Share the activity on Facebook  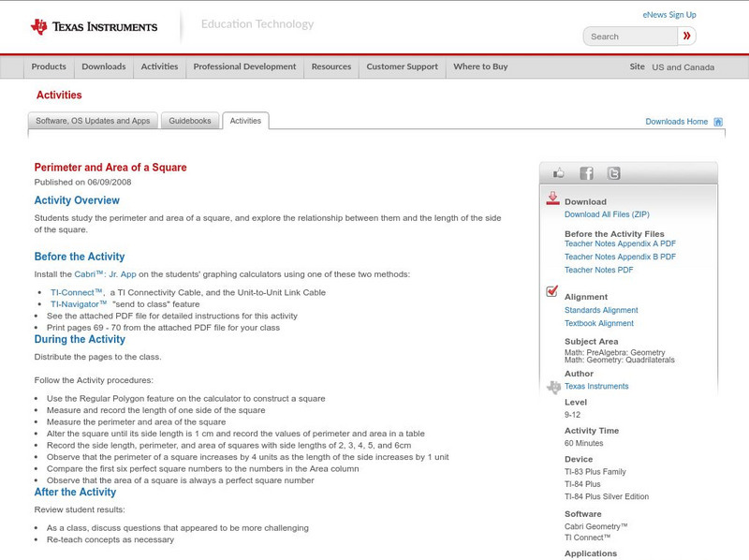pyautogui.click(x=586, y=173)
